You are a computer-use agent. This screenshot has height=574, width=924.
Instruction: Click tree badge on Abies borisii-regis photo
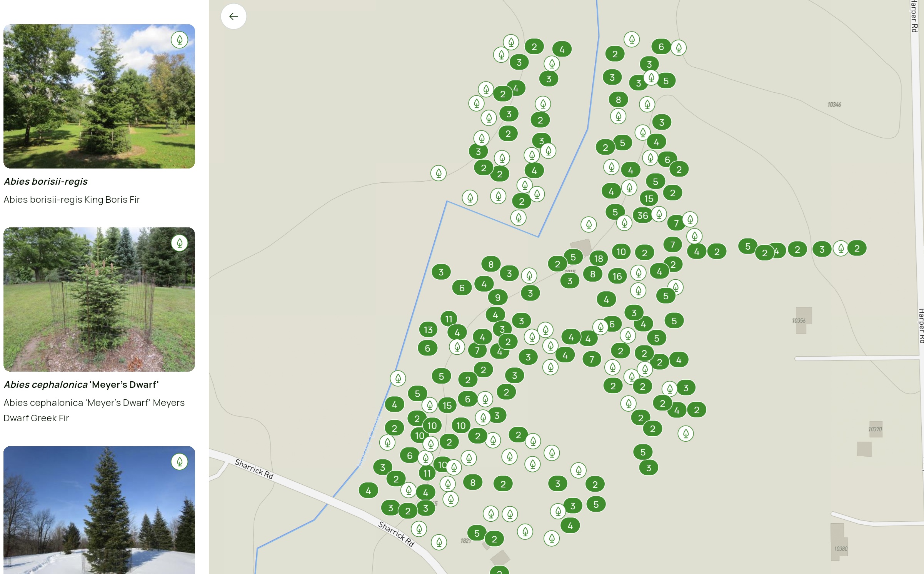point(179,40)
